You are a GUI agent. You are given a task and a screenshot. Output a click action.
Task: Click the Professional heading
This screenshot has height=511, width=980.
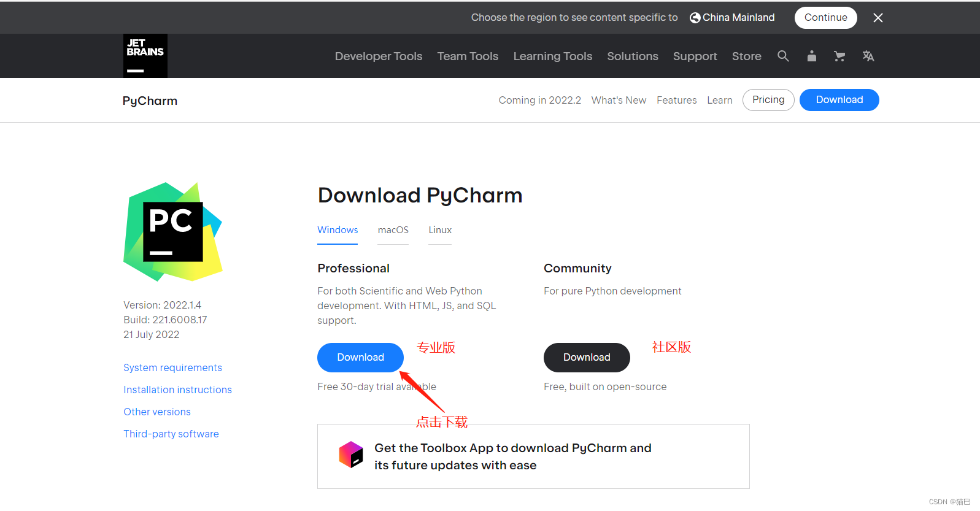[353, 268]
